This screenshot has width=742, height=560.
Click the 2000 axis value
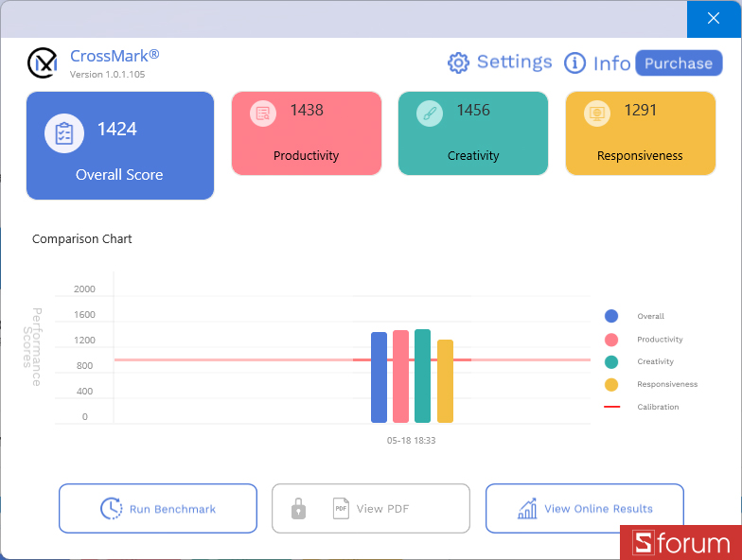(84, 289)
